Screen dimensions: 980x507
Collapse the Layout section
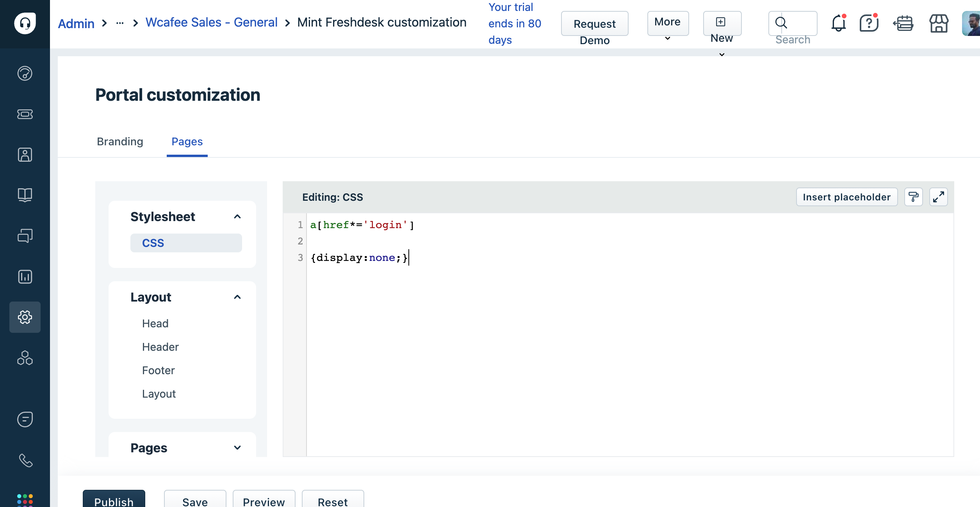click(x=237, y=297)
